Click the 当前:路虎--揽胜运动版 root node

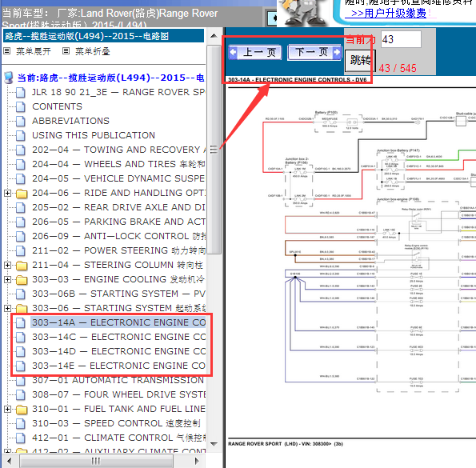tap(111, 78)
